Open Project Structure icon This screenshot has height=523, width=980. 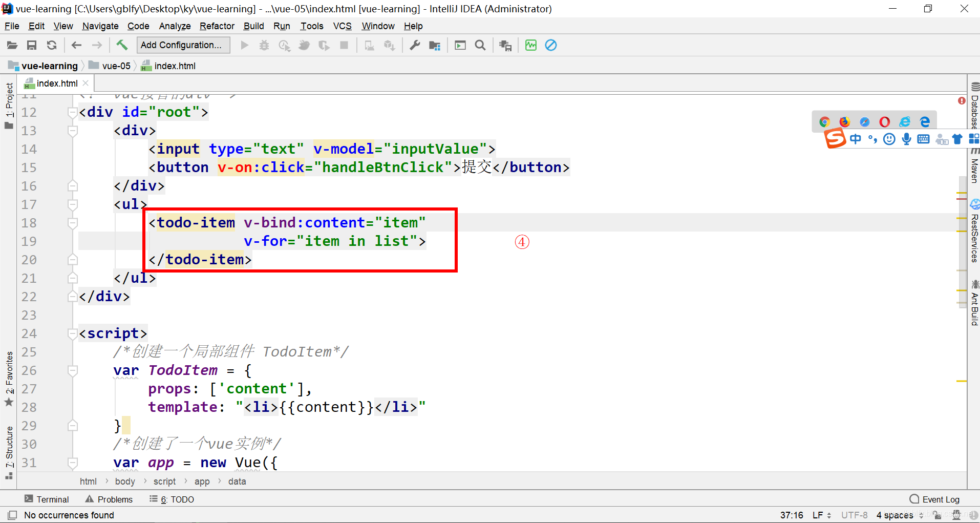pos(435,46)
